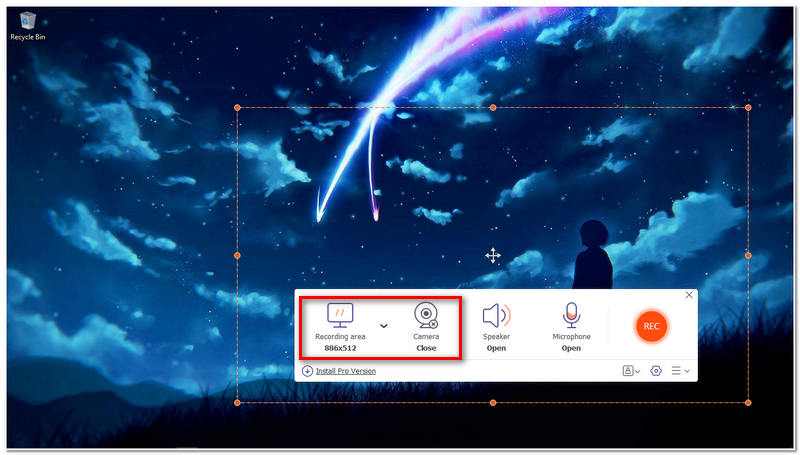Screen dimensions: 800x455
Task: Click the top-edge middle selection handle
Action: (x=493, y=108)
